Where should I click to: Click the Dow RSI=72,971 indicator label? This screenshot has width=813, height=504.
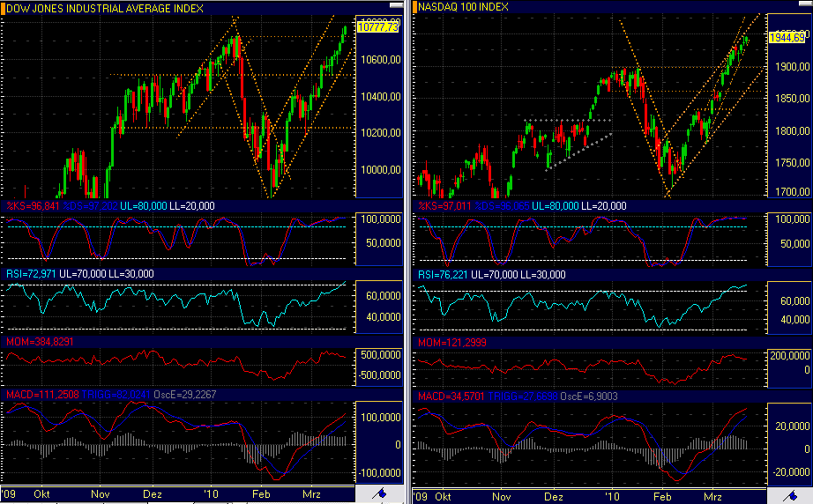(x=31, y=274)
